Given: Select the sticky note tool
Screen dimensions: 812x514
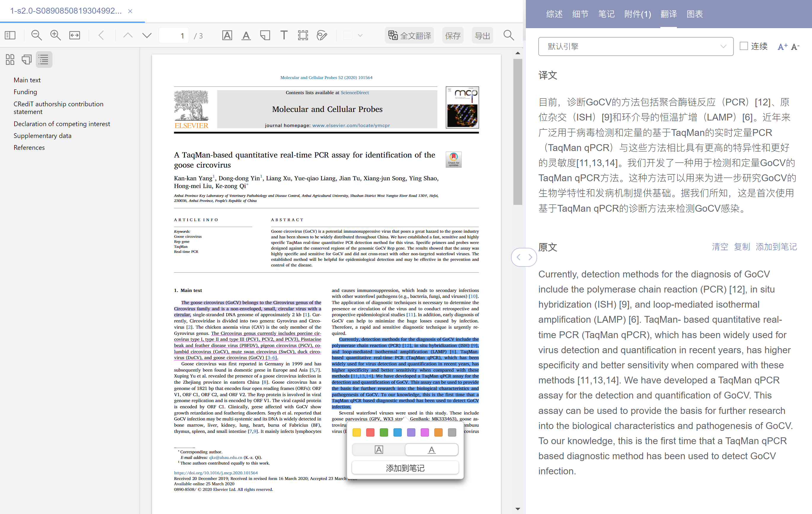Looking at the screenshot, I should pyautogui.click(x=265, y=36).
